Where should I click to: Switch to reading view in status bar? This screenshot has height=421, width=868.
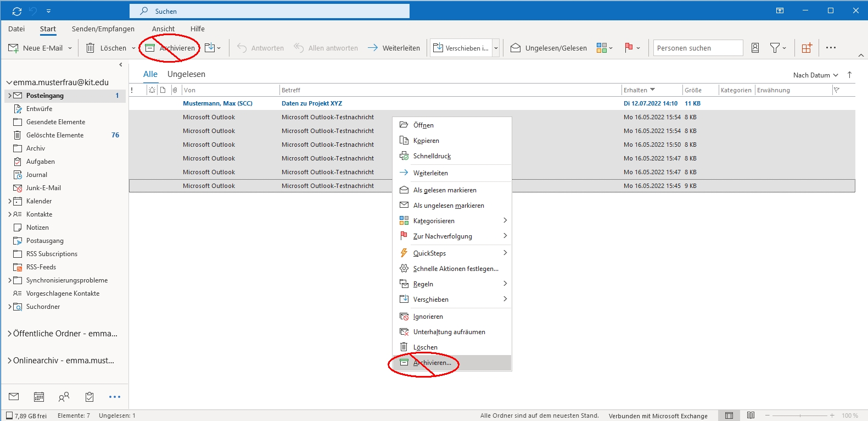[x=751, y=416]
